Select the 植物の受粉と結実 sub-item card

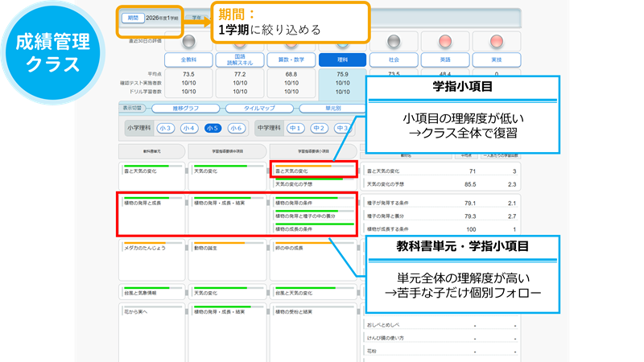point(313,332)
